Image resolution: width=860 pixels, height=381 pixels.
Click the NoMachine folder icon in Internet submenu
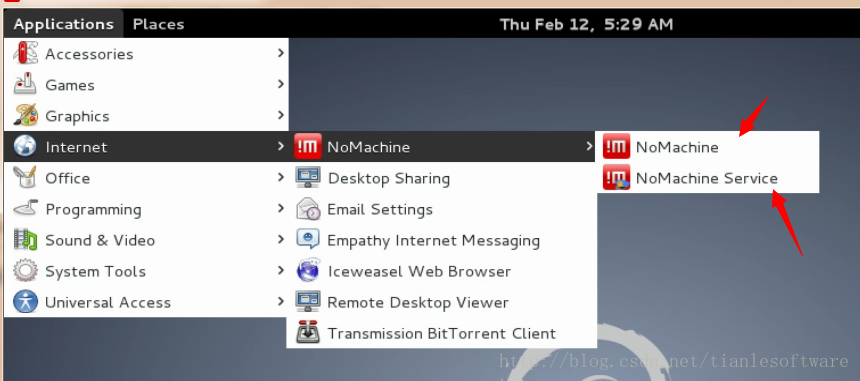pyautogui.click(x=308, y=147)
